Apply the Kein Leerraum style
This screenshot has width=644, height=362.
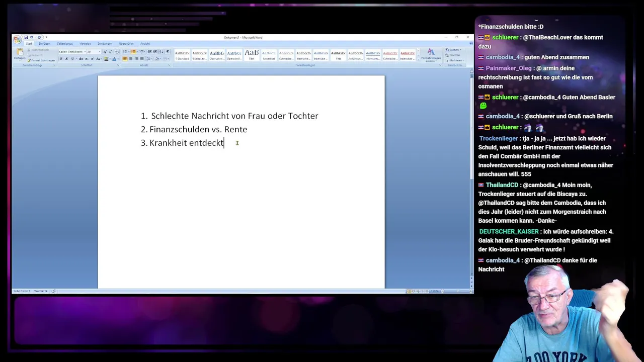pyautogui.click(x=199, y=55)
